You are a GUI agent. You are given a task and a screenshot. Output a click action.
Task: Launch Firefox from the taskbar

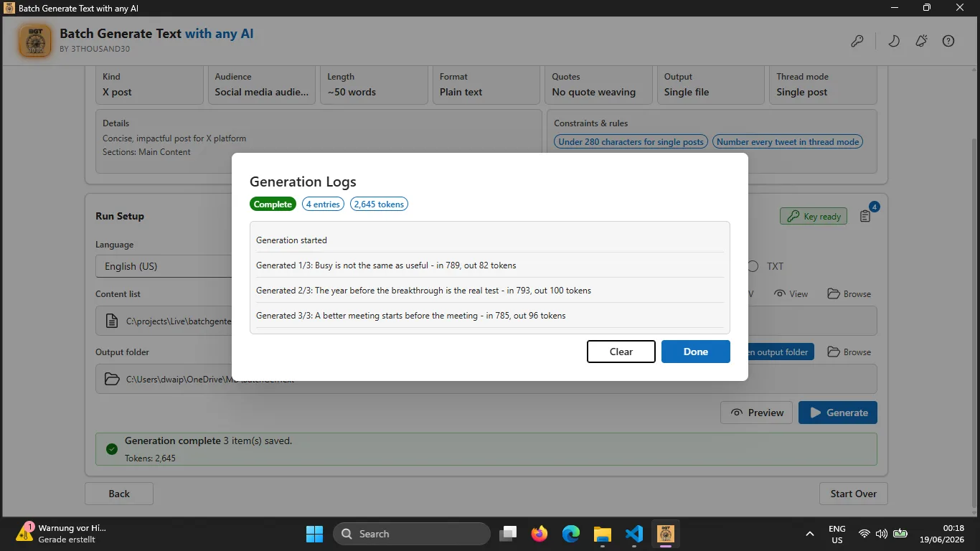pyautogui.click(x=539, y=534)
